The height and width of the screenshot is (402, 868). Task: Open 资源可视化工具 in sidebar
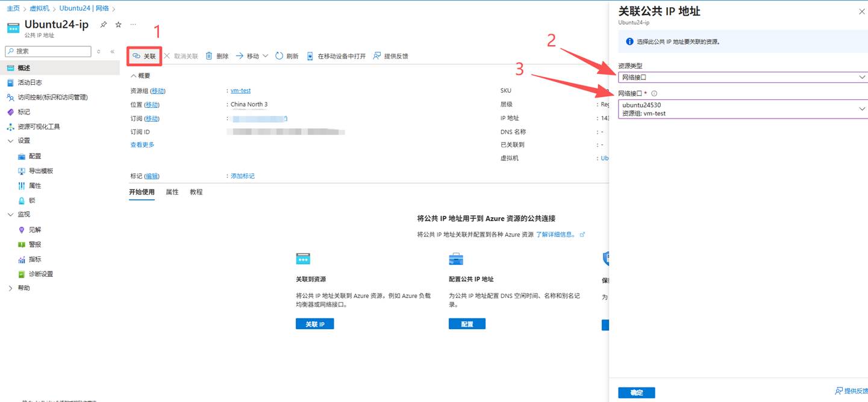coord(39,126)
